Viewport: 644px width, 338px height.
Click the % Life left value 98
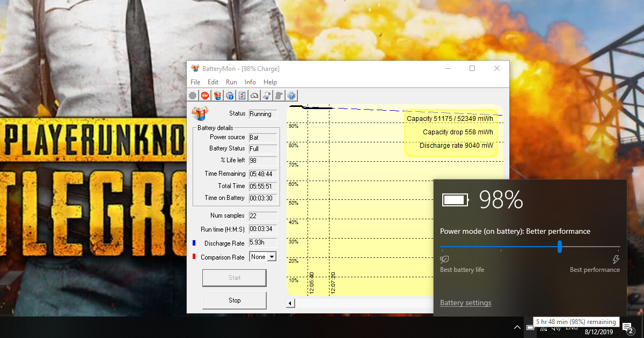tap(263, 160)
